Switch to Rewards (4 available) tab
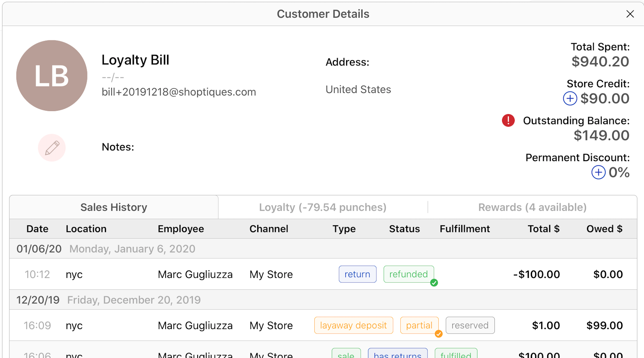The image size is (644, 358). [532, 207]
